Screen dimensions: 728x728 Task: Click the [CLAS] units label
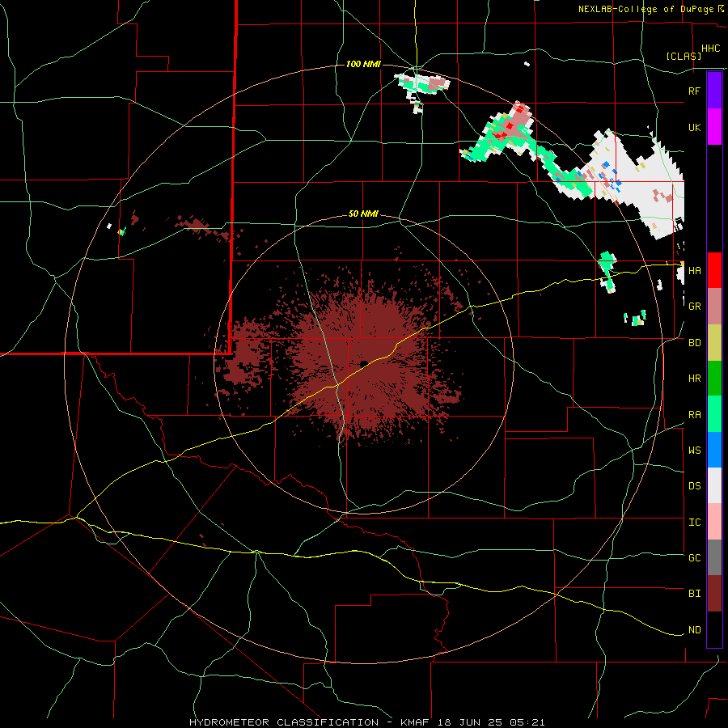tap(684, 56)
